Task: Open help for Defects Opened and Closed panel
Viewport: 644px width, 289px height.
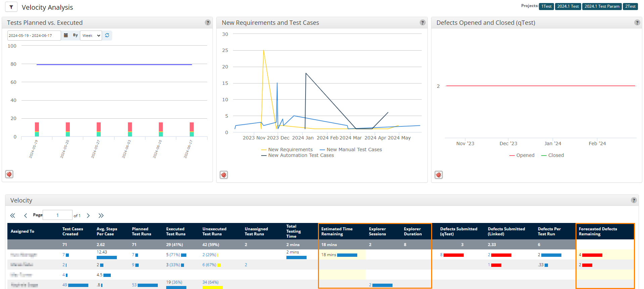Action: click(x=637, y=22)
